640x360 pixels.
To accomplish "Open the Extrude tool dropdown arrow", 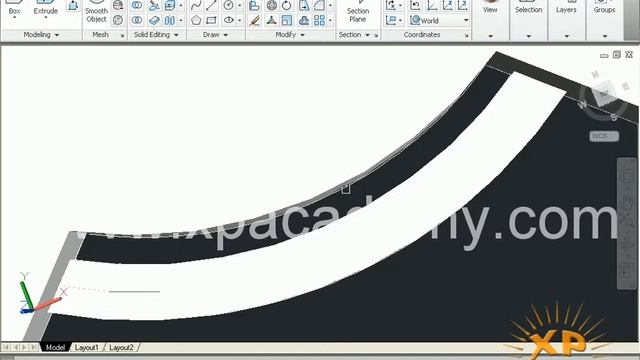I will pos(46,18).
